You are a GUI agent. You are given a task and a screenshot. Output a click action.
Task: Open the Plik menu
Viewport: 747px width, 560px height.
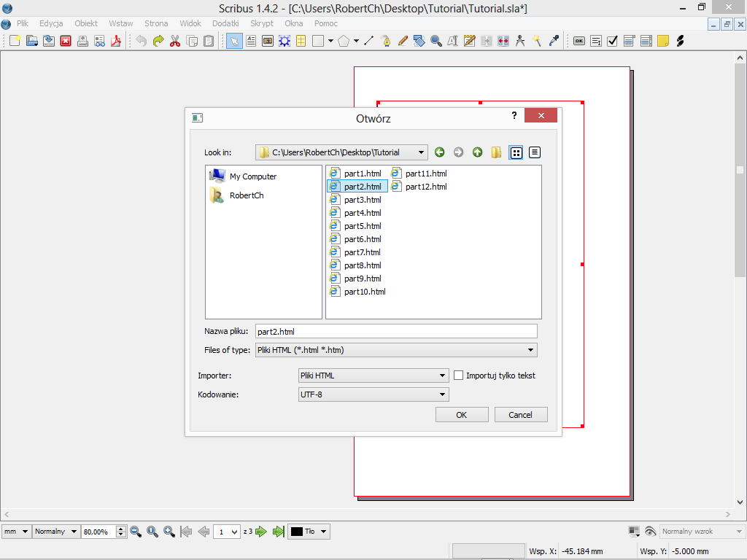(23, 23)
